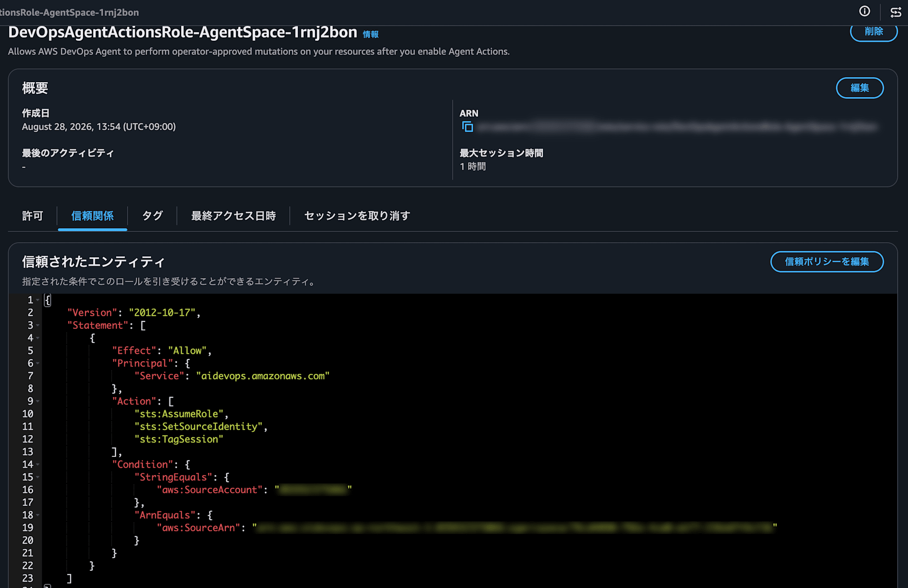Click the blurred ARN value in 概要
The image size is (908, 588).
[x=677, y=127]
